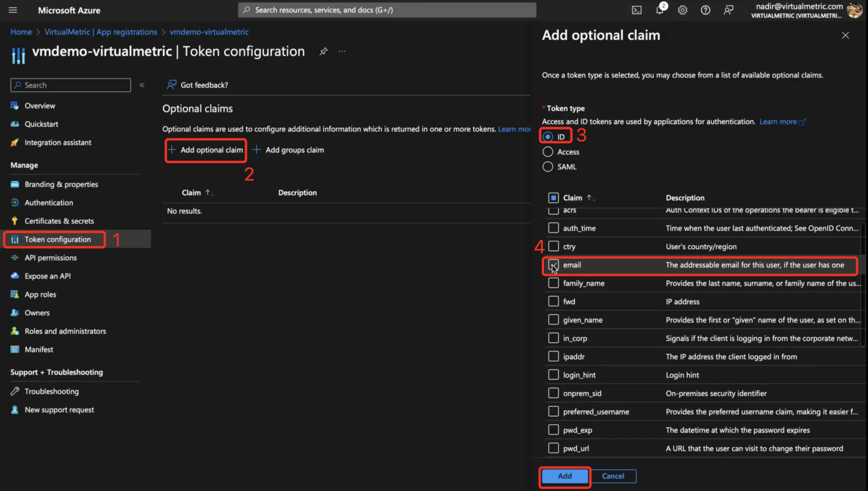
Task: Click the feedback icon in top bar
Action: [x=728, y=10]
